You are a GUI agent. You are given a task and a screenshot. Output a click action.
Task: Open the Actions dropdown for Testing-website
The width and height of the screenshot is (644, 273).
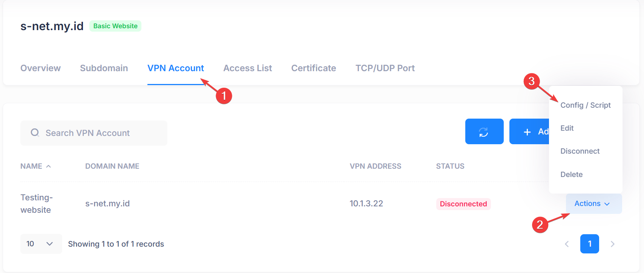point(594,204)
